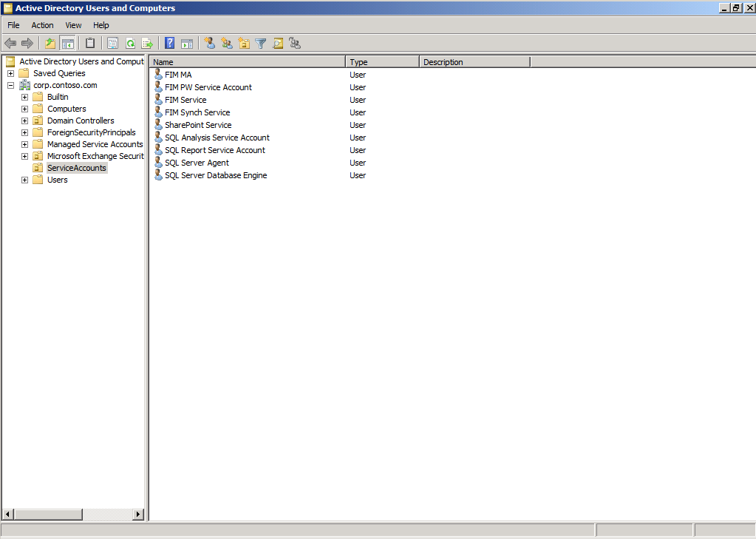Click the ServiceAccounts OU folder icon
The height and width of the screenshot is (539, 756).
pyautogui.click(x=38, y=168)
